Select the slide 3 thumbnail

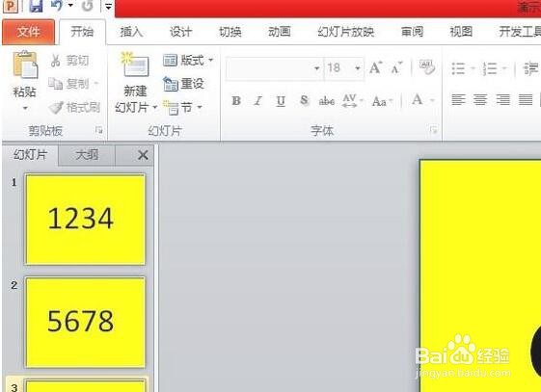(85, 385)
